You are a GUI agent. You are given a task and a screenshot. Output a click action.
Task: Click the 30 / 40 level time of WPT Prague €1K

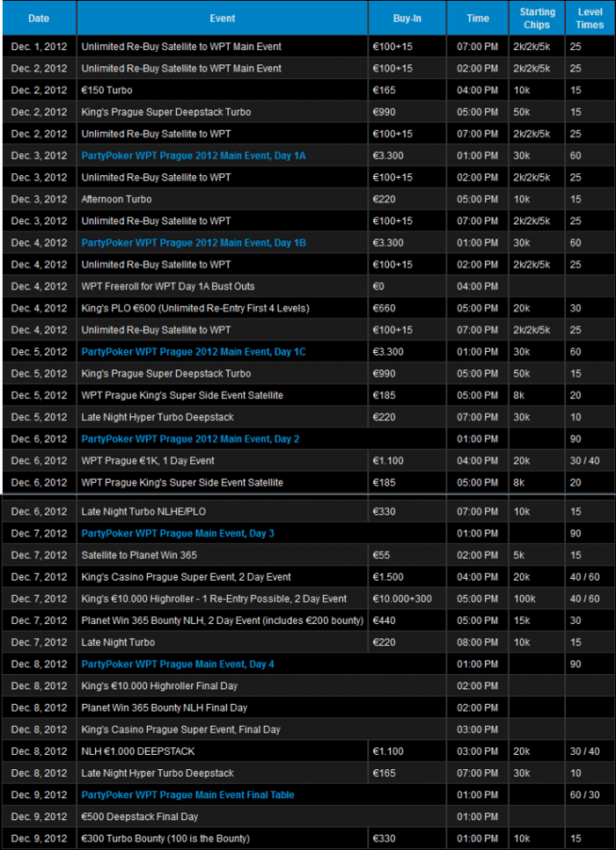coord(590,461)
